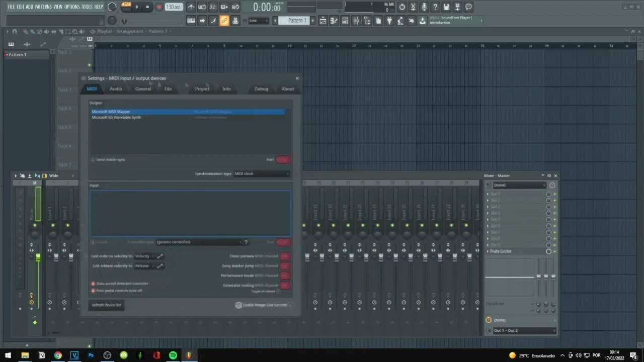
Task: Close the Settings dialog
Action: click(x=297, y=78)
